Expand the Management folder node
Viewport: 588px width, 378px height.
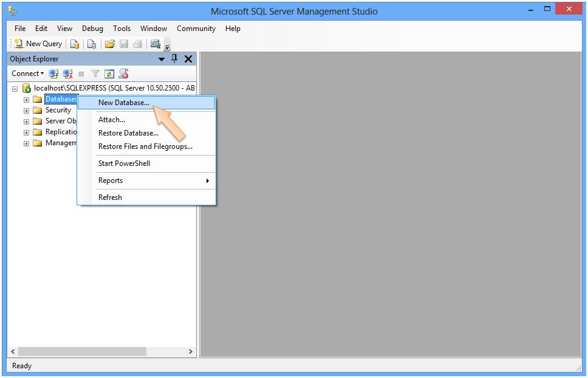26,143
